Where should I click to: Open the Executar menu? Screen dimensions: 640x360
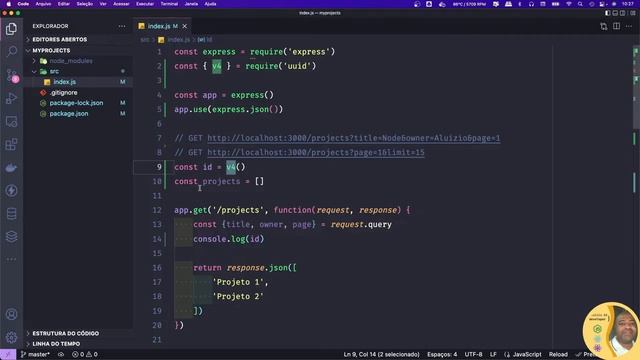coord(144,4)
